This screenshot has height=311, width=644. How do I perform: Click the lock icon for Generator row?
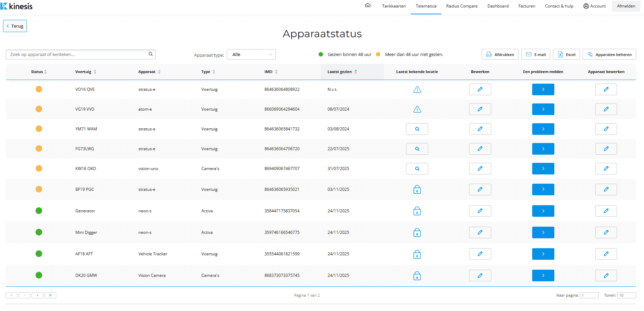[x=417, y=211]
